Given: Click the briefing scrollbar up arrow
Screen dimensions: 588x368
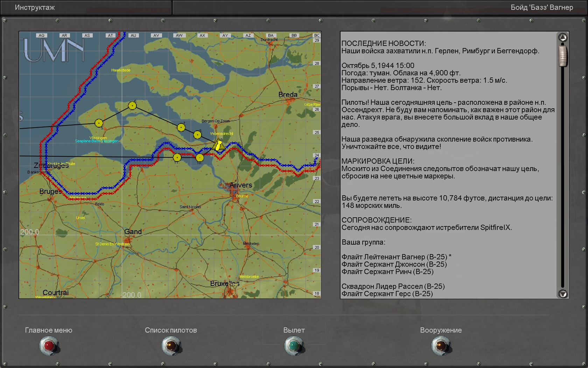Looking at the screenshot, I should pyautogui.click(x=563, y=38).
